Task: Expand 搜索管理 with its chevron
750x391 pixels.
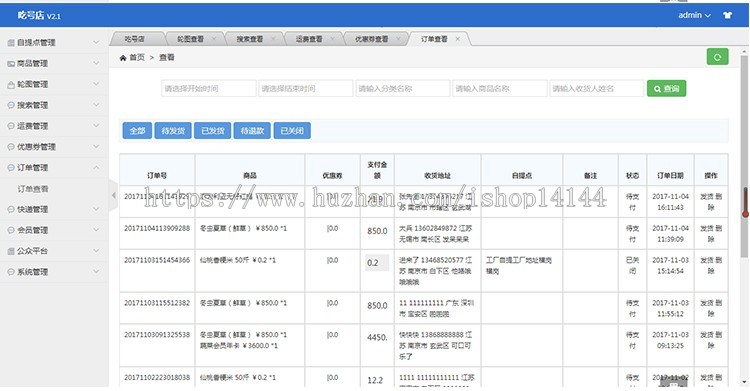Action: click(96, 105)
